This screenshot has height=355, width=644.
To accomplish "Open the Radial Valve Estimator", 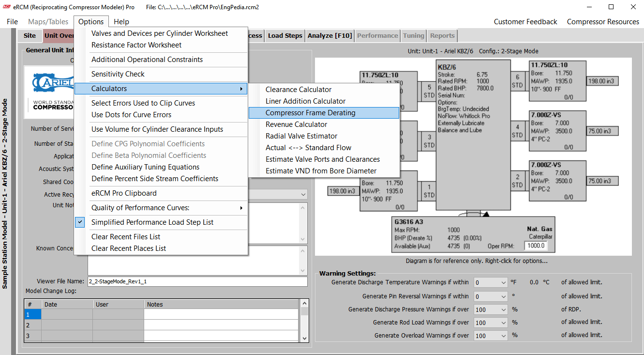I will (324, 136).
